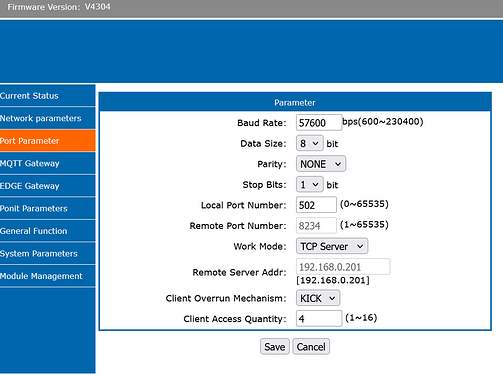The height and width of the screenshot is (375, 503).
Task: Expand the Stop Bits dropdown
Action: click(x=309, y=185)
